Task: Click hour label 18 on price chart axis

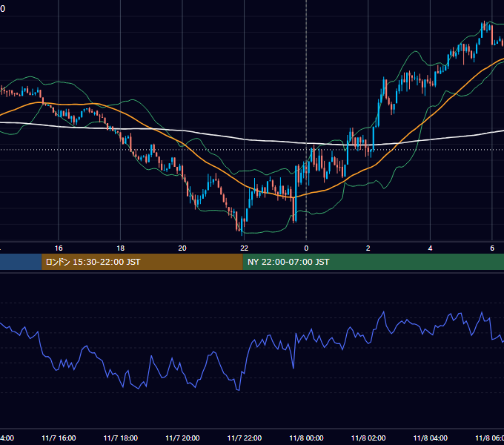Action: (121, 248)
